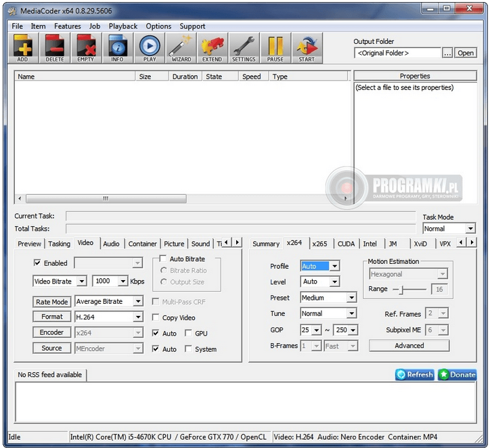This screenshot has width=490, height=448.
Task: Click the Donate button
Action: (458, 374)
